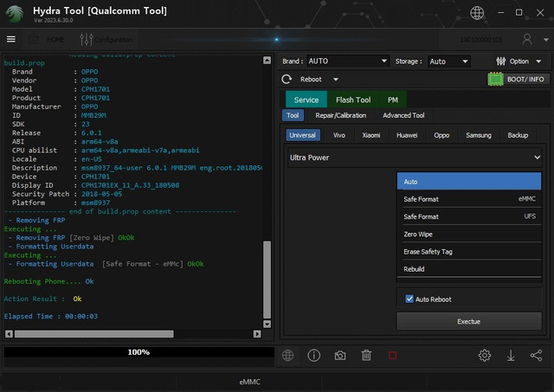Select the Advanced Tool sub-tab

(403, 115)
